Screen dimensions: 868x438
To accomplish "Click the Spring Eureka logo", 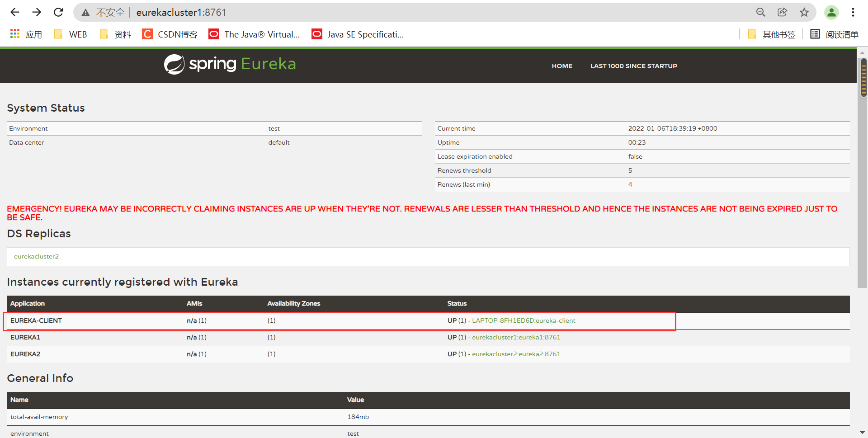I will tap(230, 64).
